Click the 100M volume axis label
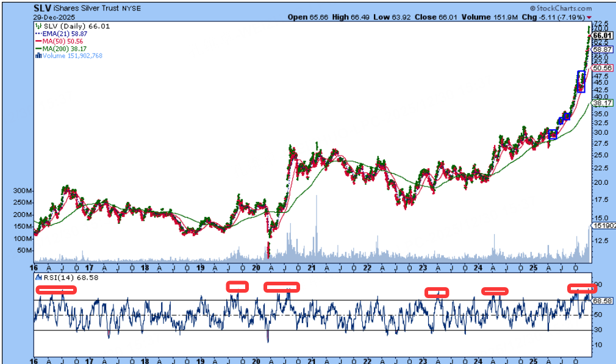Image resolution: width=616 pixels, height=364 pixels. pyautogui.click(x=23, y=239)
